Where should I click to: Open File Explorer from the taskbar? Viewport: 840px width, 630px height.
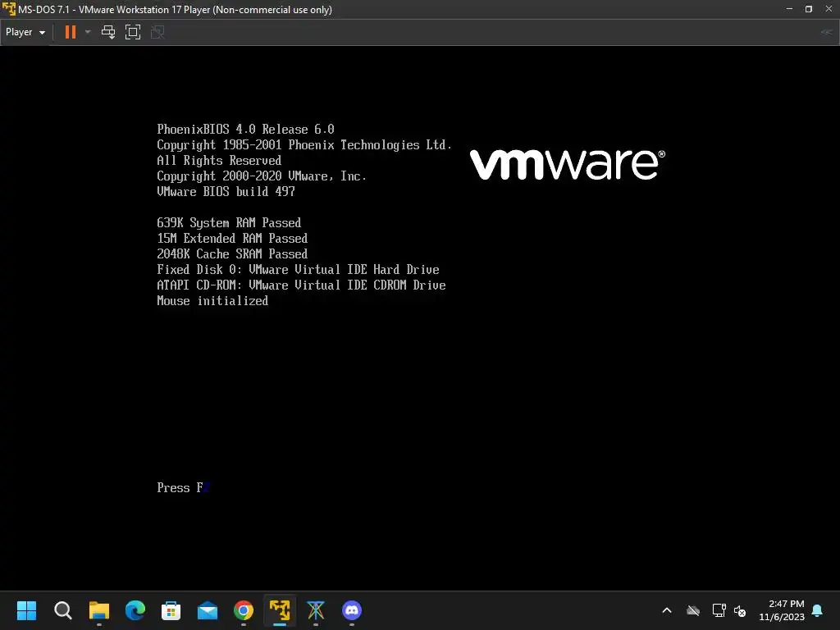pos(99,610)
